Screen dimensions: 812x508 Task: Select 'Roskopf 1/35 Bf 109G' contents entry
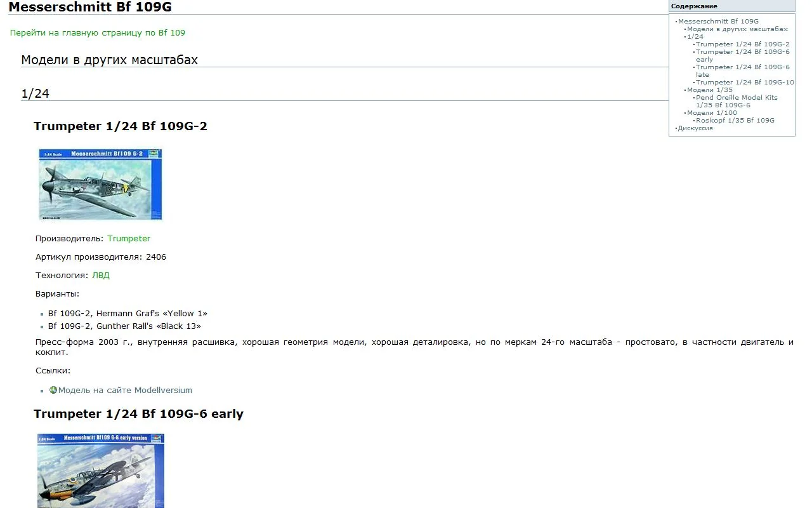pyautogui.click(x=735, y=121)
